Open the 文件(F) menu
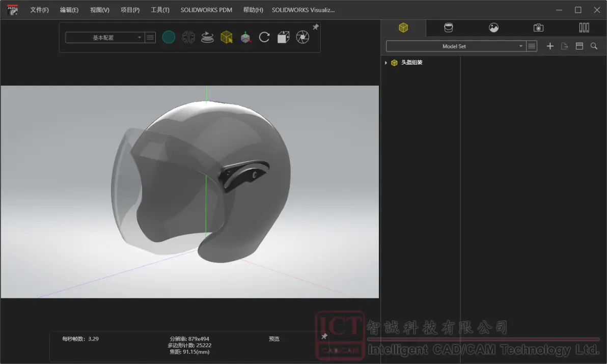607x364 pixels. [40, 10]
